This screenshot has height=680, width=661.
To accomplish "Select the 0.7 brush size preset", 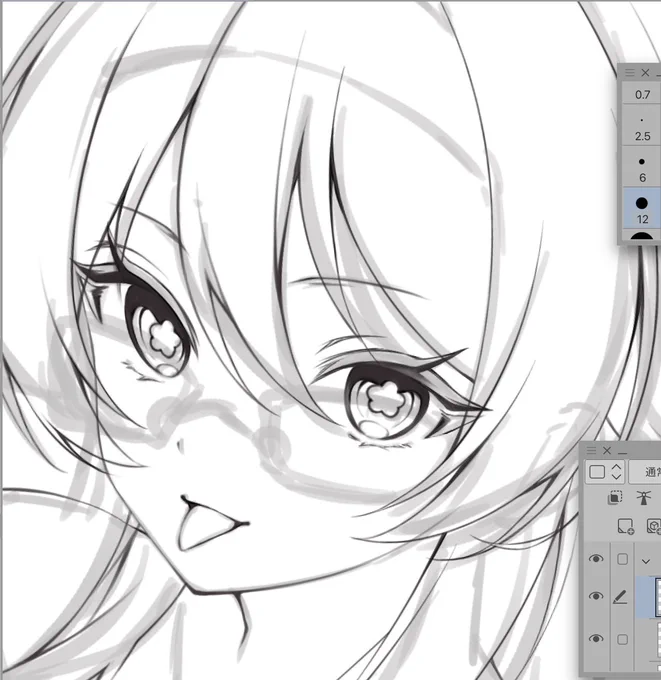I will tap(642, 93).
